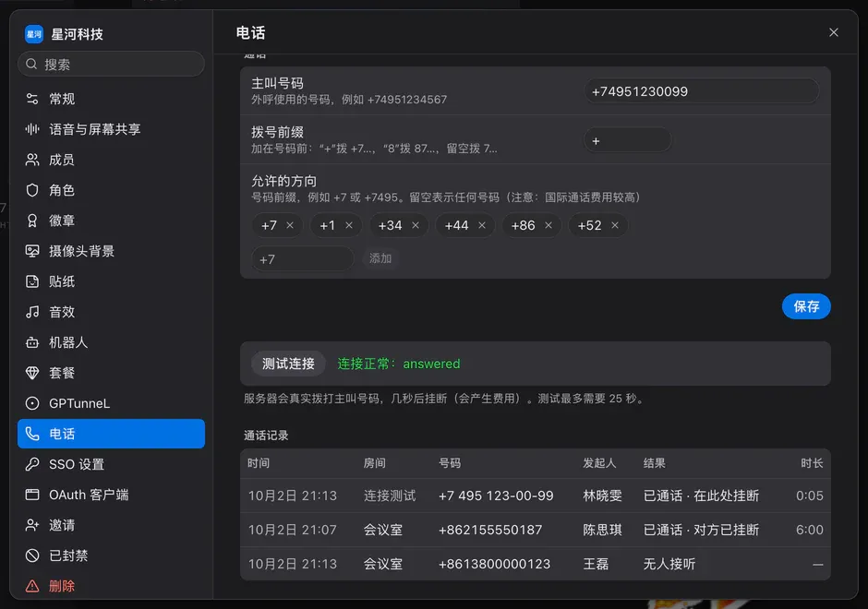Click the 电话 phone handset icon
Viewport: 868px width, 609px height.
tap(32, 434)
